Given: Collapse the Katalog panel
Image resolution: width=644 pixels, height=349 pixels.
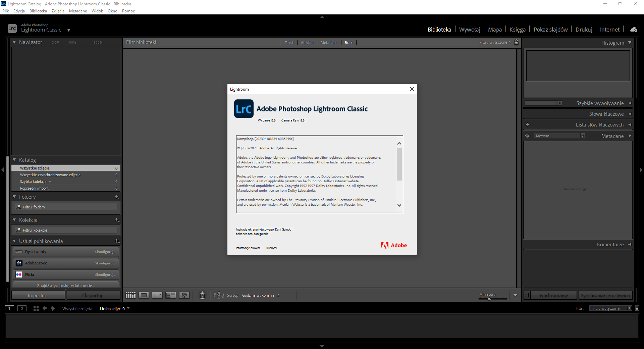Looking at the screenshot, I should point(14,160).
